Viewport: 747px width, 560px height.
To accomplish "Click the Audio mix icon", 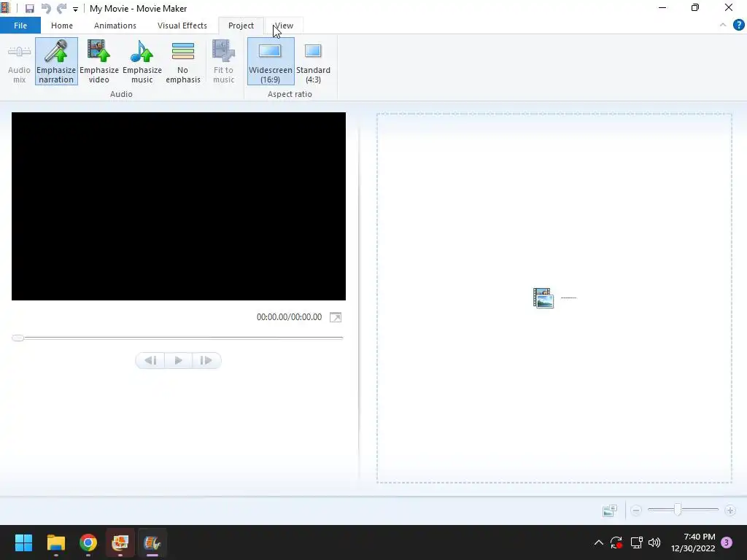I will point(19,62).
